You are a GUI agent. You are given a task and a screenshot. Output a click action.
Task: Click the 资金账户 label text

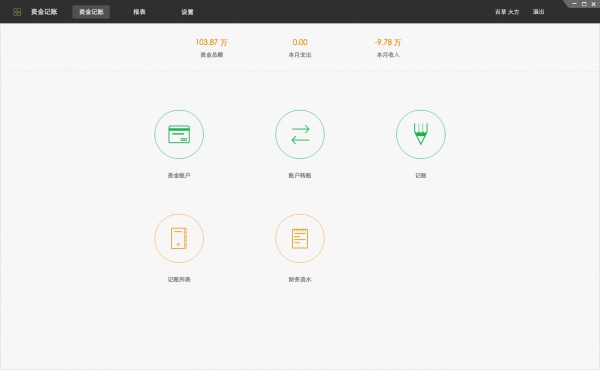coord(179,175)
